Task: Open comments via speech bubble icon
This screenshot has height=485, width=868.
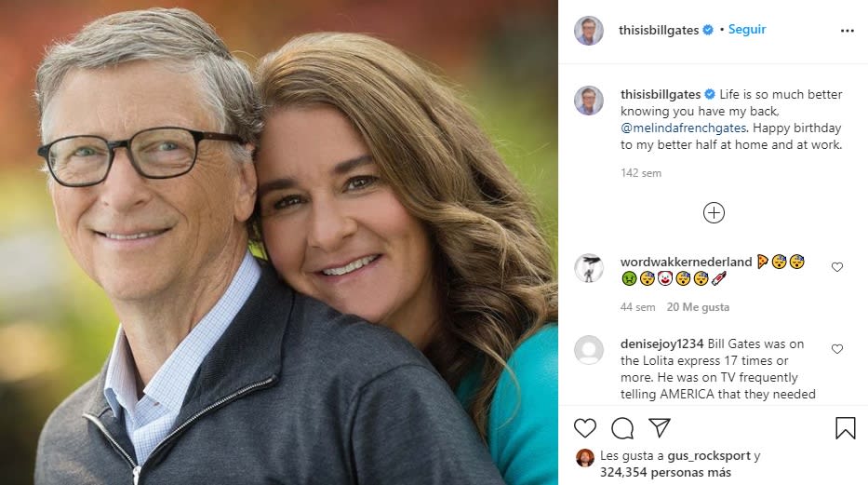Action: pyautogui.click(x=622, y=428)
